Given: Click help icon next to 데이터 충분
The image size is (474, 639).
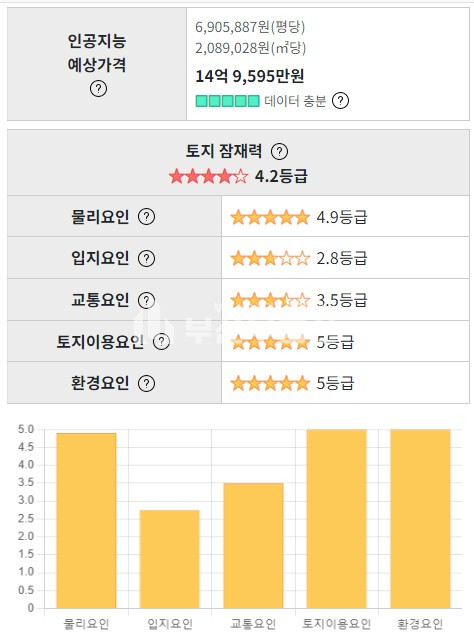Looking at the screenshot, I should (340, 100).
